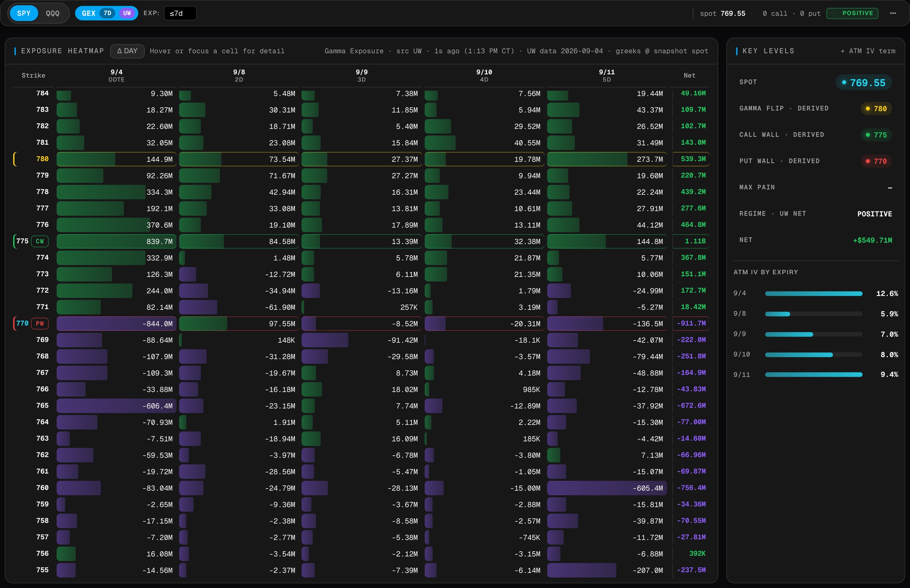910x588 pixels.
Task: Select the GEX exposure mode
Action: (x=89, y=13)
